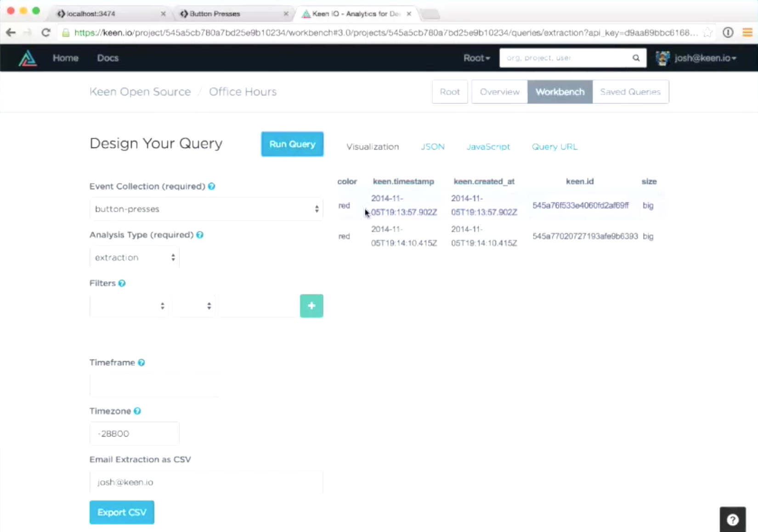Select the Saved Queries tab
Viewport: 758px width, 532px height.
pos(630,92)
